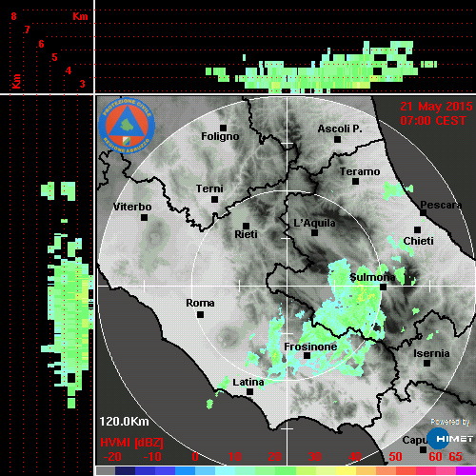Image resolution: width=476 pixels, height=476 pixels.
Task: Pick the 65 dBZ magenta legend color
Action: (x=466, y=471)
